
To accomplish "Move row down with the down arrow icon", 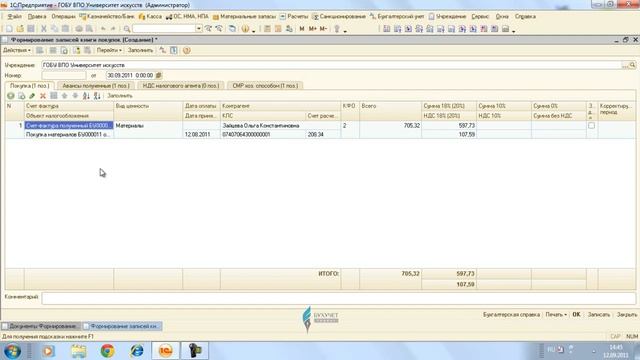I will coord(75,96).
